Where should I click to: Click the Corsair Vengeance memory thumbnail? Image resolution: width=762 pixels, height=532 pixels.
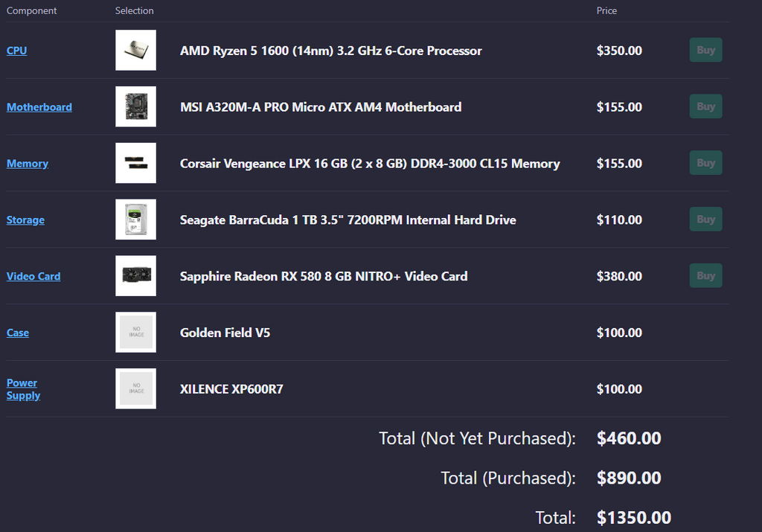[135, 163]
